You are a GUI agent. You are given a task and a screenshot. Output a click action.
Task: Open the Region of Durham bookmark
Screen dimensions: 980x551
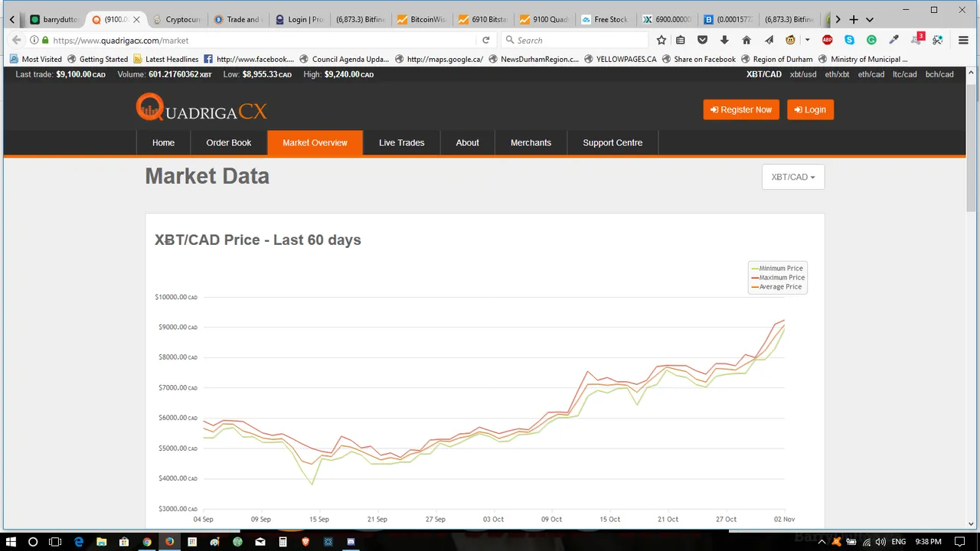(x=776, y=59)
